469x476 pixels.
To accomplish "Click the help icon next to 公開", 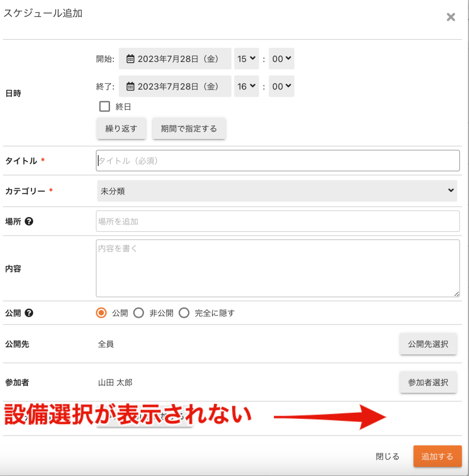I will [29, 313].
